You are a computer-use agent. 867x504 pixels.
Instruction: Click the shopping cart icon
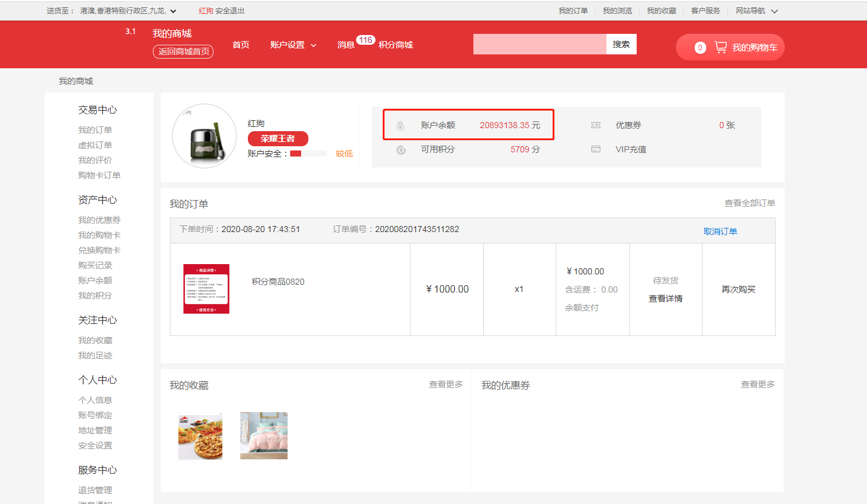pos(721,47)
